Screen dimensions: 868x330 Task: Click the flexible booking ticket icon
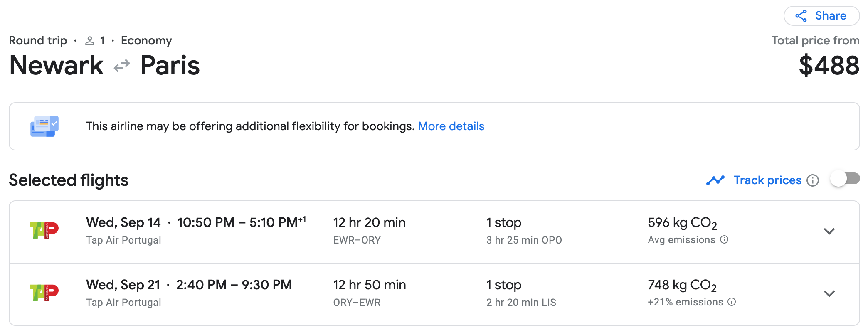point(44,126)
